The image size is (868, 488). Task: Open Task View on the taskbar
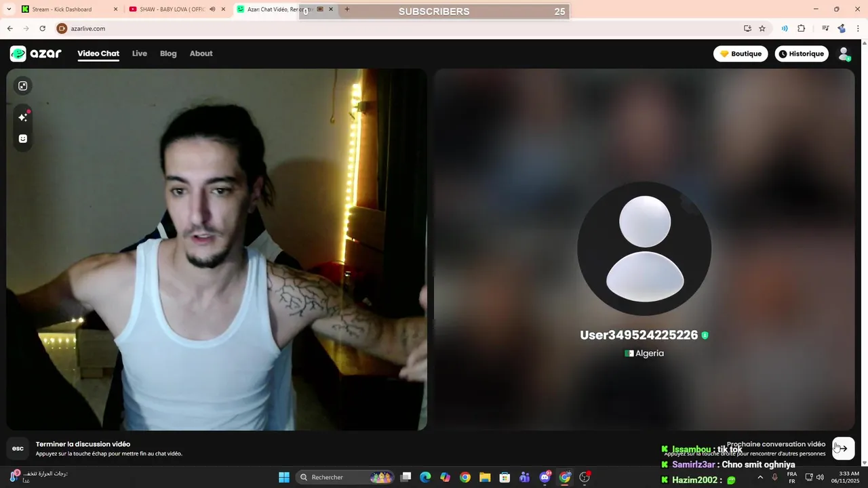point(406,477)
